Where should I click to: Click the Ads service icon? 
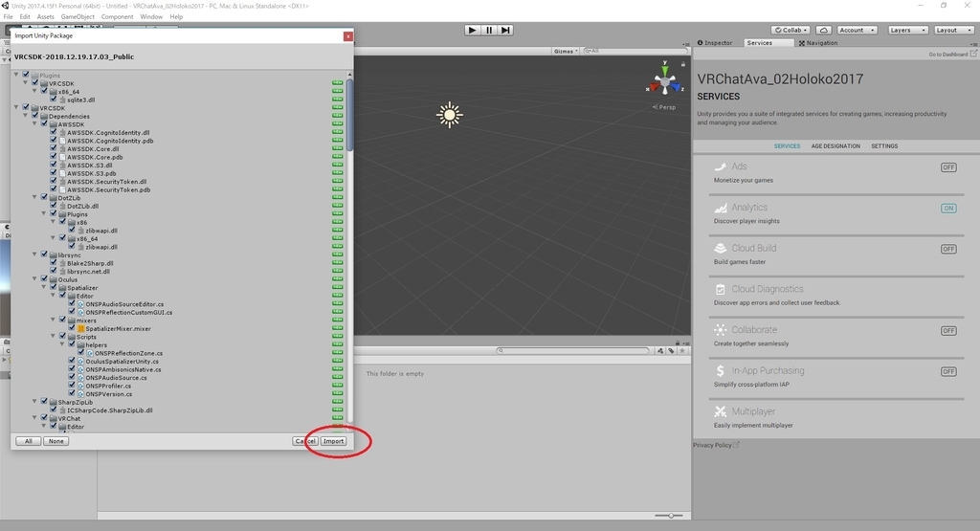click(720, 166)
